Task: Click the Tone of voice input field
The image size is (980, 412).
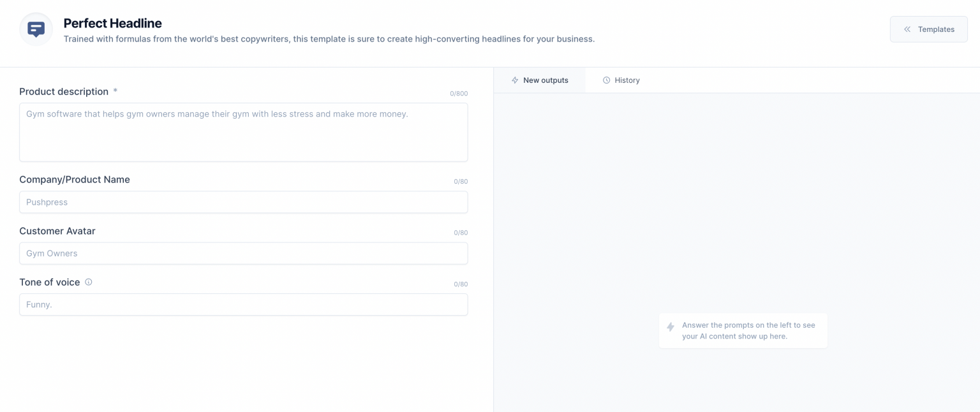Action: tap(244, 304)
